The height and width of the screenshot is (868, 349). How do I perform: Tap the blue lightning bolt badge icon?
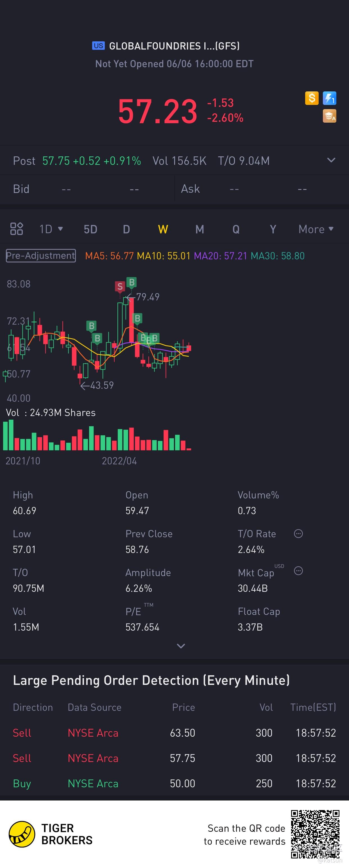pyautogui.click(x=329, y=98)
